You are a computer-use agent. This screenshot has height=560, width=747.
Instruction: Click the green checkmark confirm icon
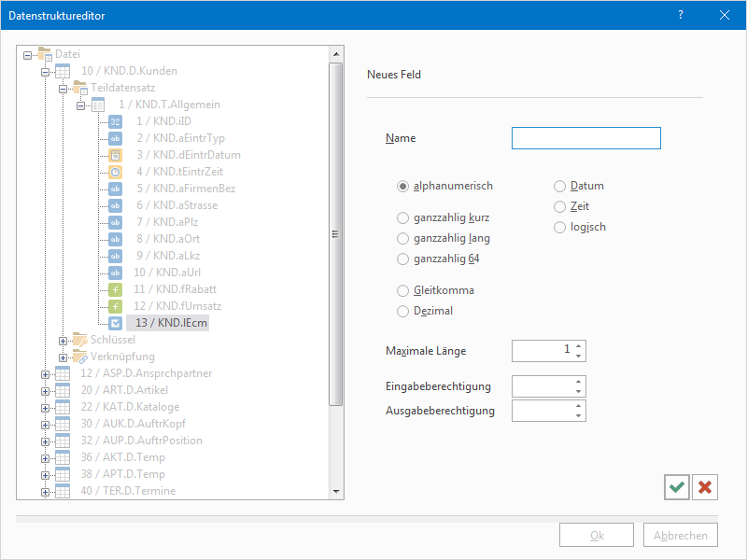pos(677,487)
